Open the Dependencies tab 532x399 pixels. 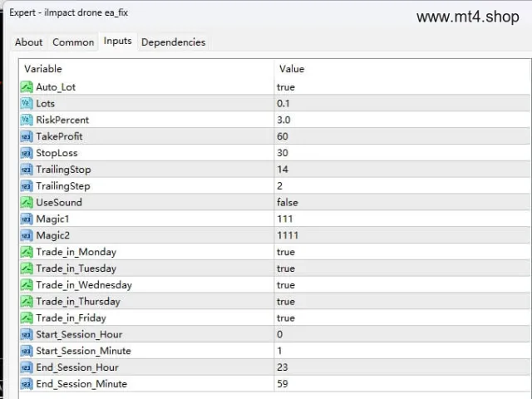pyautogui.click(x=174, y=42)
